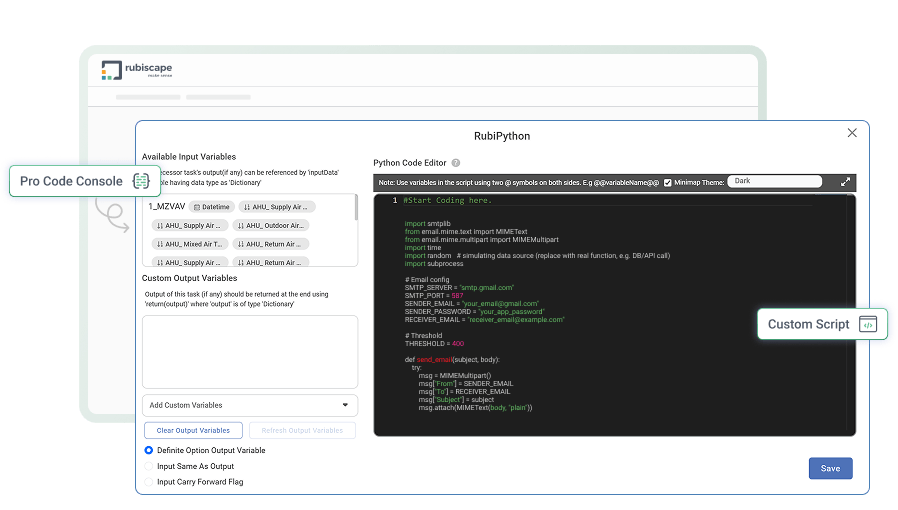Click the SENDER_PASSWORD code line
Viewport: 898px width, 510px height.
pos(474,312)
